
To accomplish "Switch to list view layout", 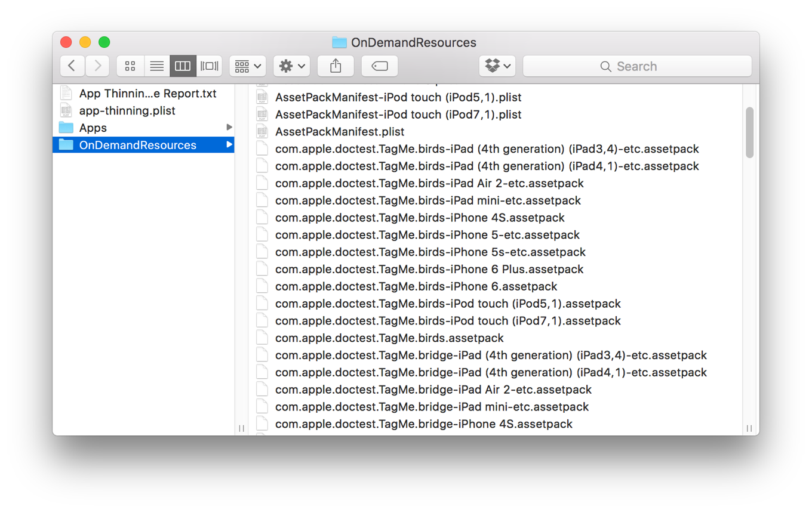I will (156, 66).
